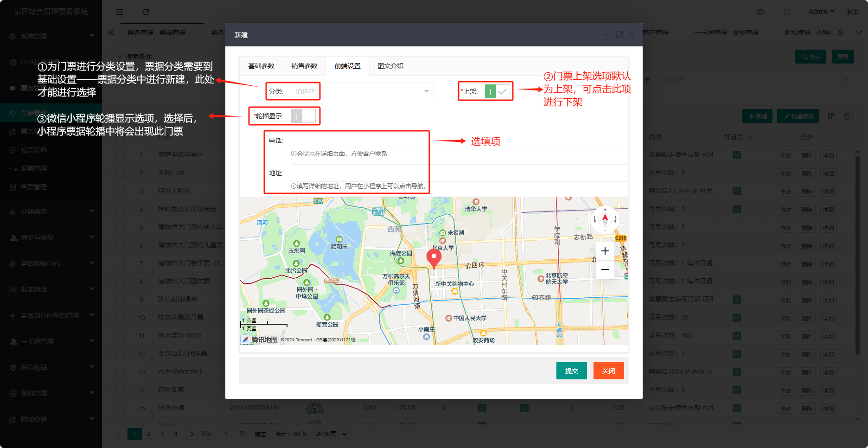Click into the 电话 input field
Screen dimensions: 868x448
point(459,141)
